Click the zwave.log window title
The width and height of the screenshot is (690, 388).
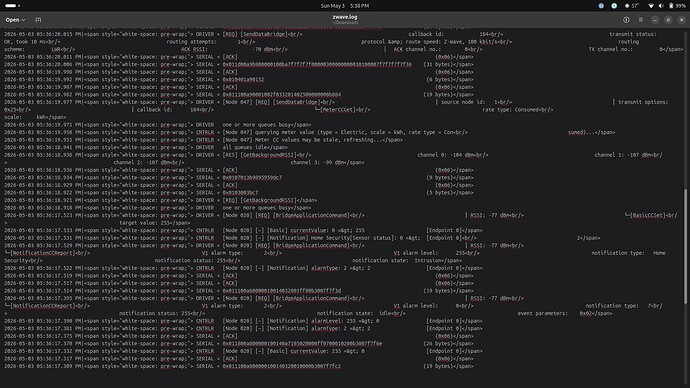point(345,17)
